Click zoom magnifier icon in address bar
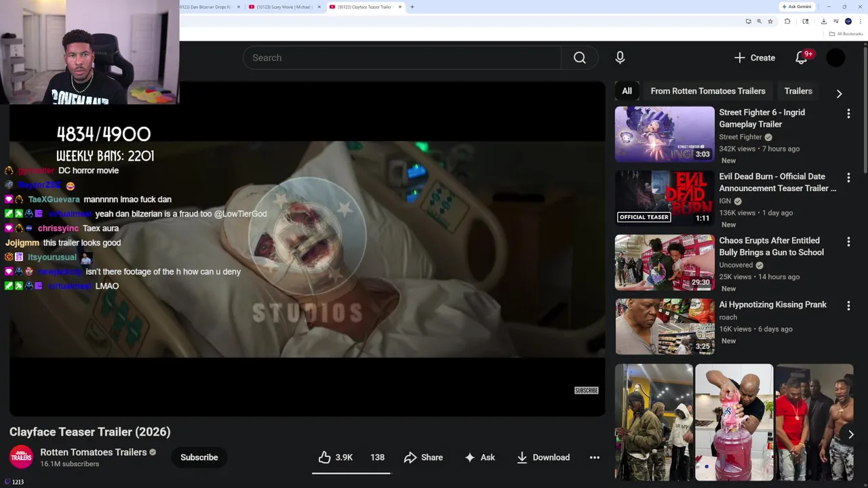 759,21
